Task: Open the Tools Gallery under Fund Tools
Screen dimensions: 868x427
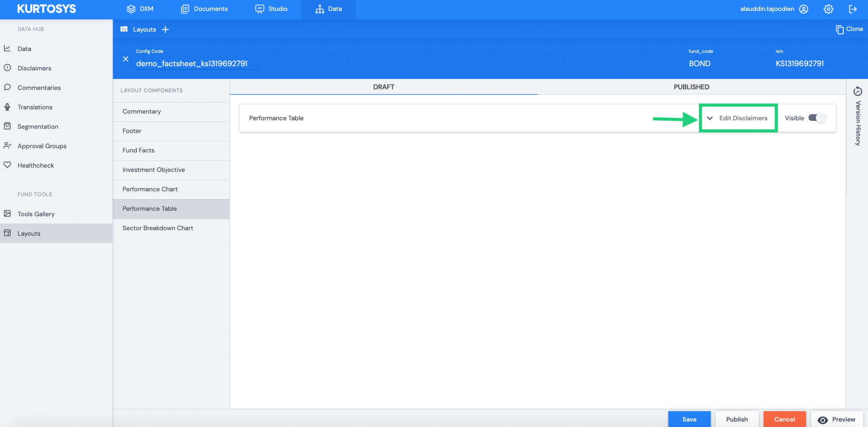Action: [36, 214]
